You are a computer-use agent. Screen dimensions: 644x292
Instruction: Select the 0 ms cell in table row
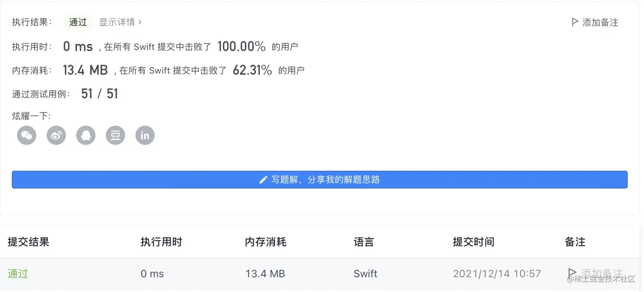coord(152,274)
